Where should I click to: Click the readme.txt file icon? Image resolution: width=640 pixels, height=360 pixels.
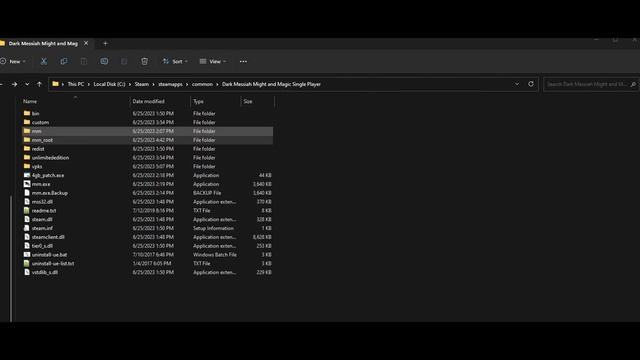click(27, 211)
